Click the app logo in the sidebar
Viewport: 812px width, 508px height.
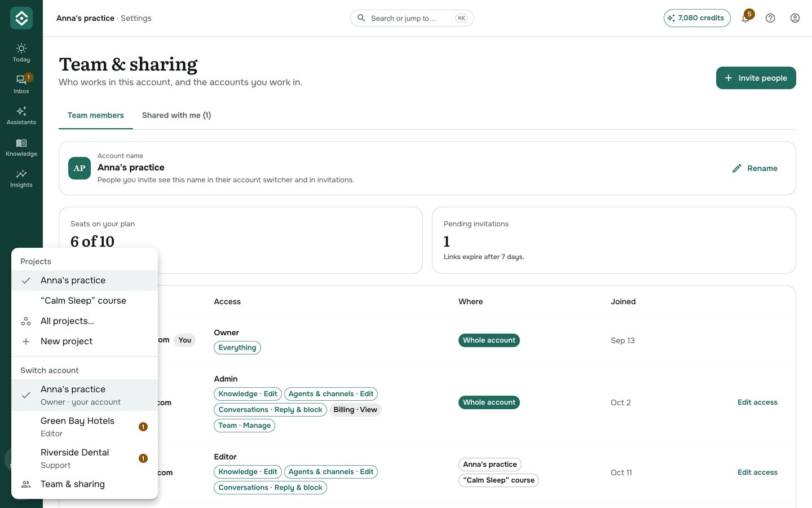point(21,18)
